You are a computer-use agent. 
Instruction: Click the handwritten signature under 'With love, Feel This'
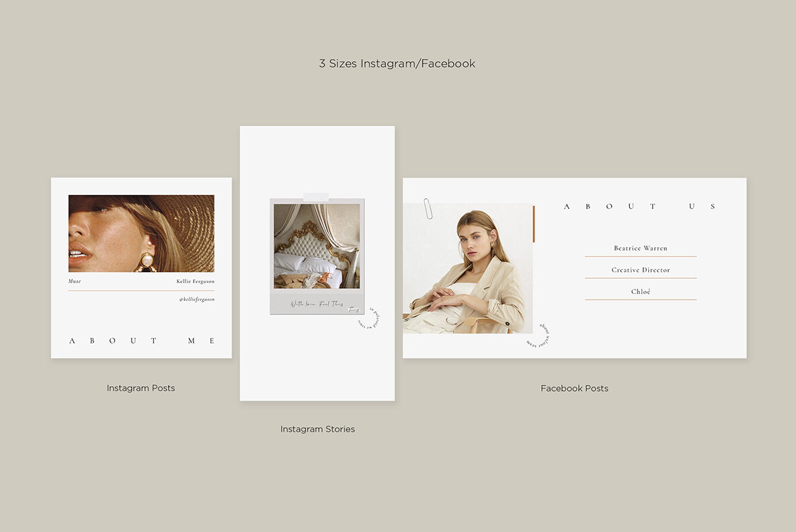click(x=355, y=309)
